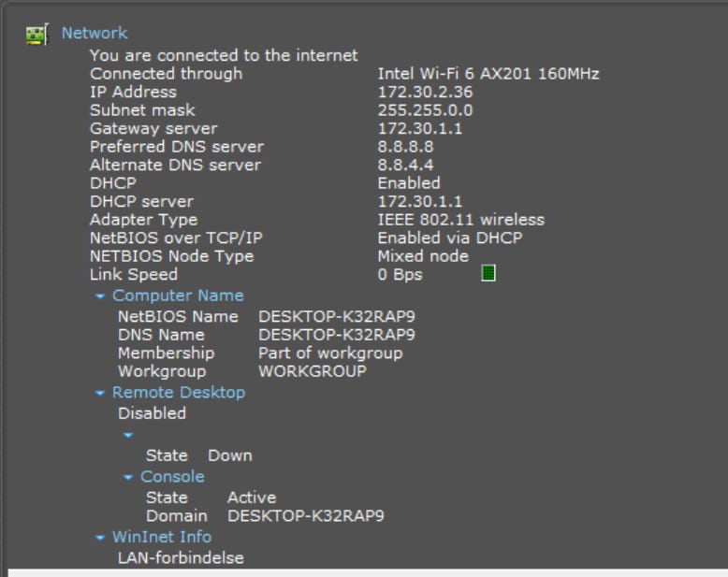This screenshot has height=577, width=728.
Task: Click the Computer Name heading text
Action: click(178, 296)
